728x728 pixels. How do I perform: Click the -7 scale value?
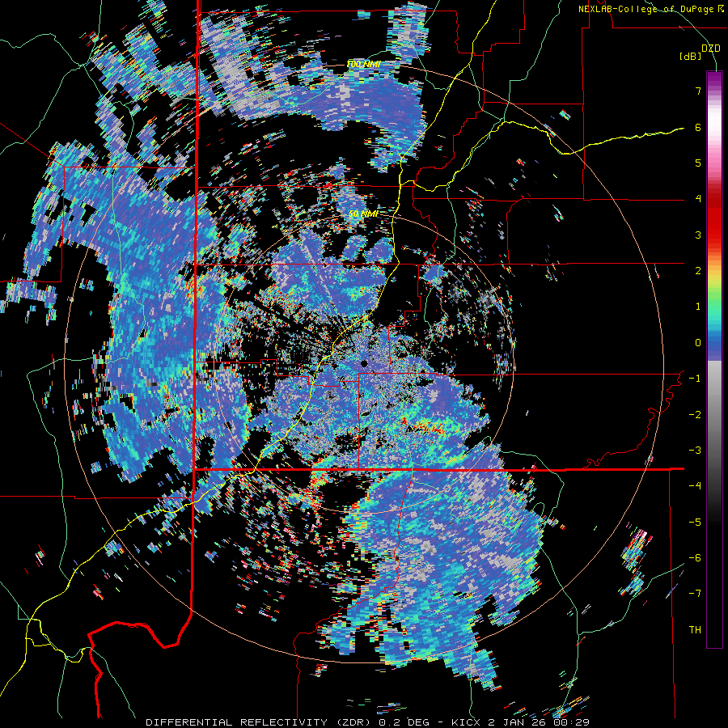pos(695,594)
